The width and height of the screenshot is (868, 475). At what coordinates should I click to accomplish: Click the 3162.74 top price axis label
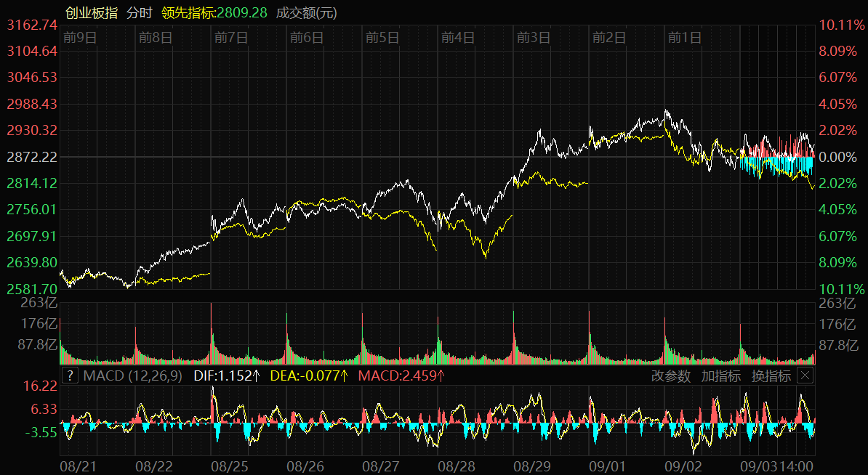point(32,25)
